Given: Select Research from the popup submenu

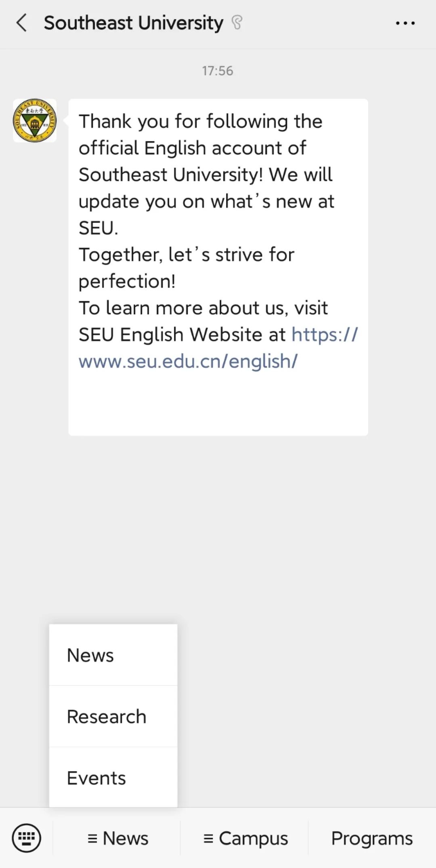Looking at the screenshot, I should (113, 716).
